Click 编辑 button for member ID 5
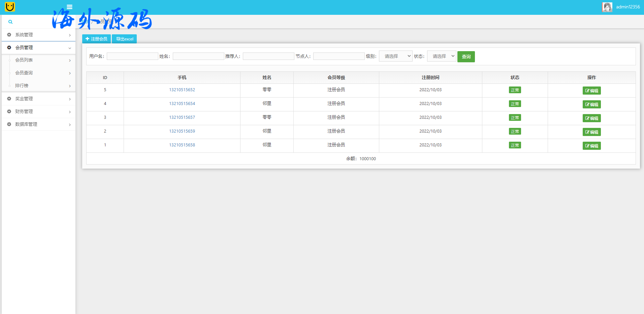 coord(591,91)
